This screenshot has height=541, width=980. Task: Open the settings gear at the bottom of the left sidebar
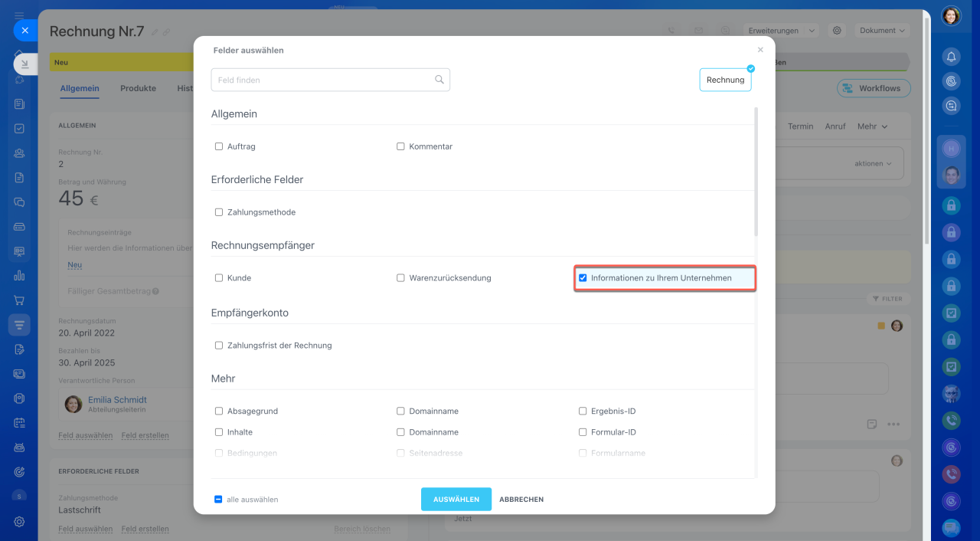[19, 521]
